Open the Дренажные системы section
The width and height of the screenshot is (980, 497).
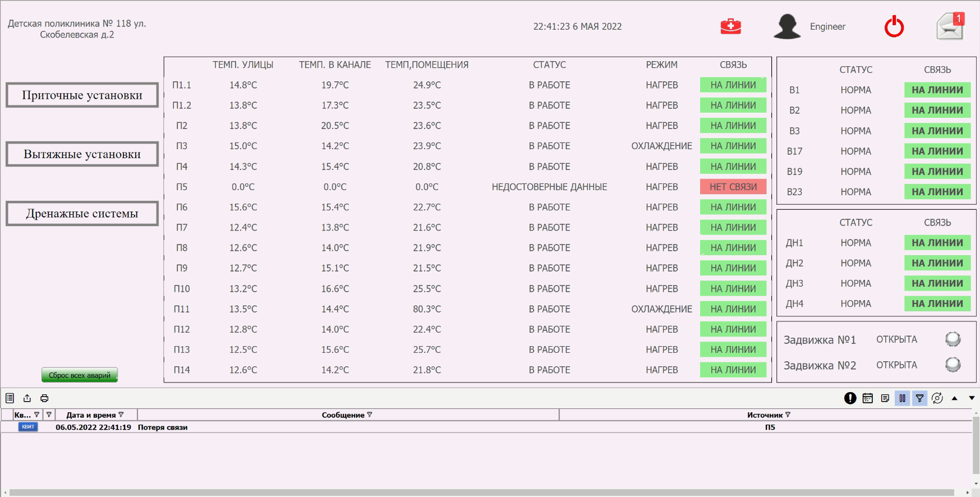point(82,213)
